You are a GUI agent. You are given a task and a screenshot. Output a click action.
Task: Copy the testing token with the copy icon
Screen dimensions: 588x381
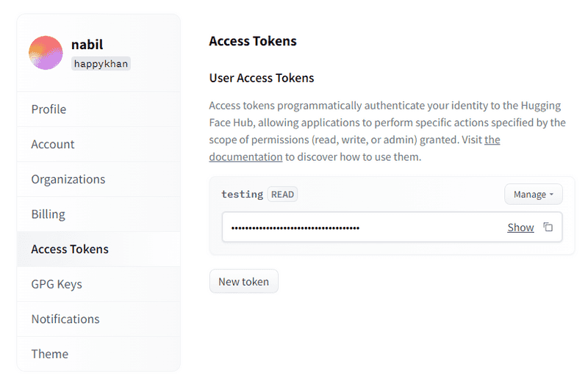(548, 227)
